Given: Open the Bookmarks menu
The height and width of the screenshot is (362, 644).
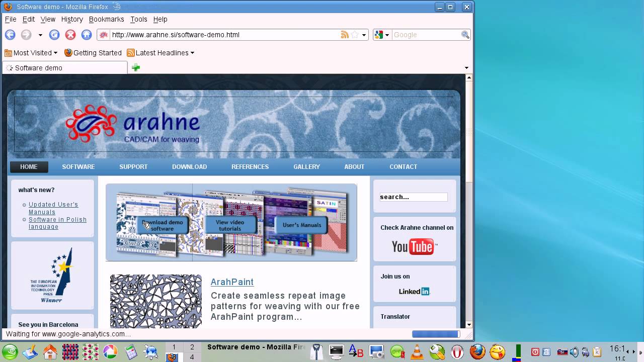Looking at the screenshot, I should [x=106, y=19].
